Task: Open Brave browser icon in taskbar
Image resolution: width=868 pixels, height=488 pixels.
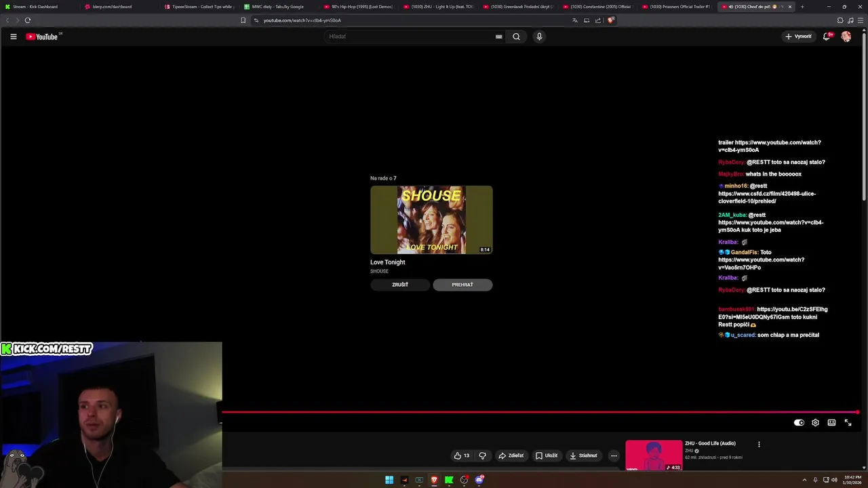Action: (434, 480)
